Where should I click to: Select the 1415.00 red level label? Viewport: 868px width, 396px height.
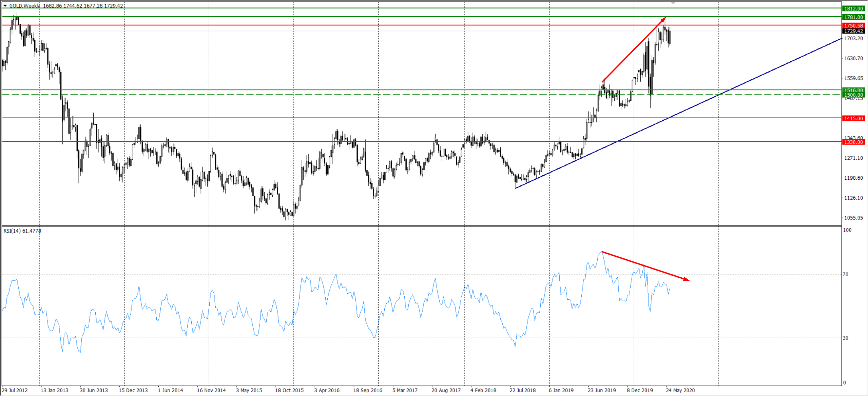[x=853, y=118]
